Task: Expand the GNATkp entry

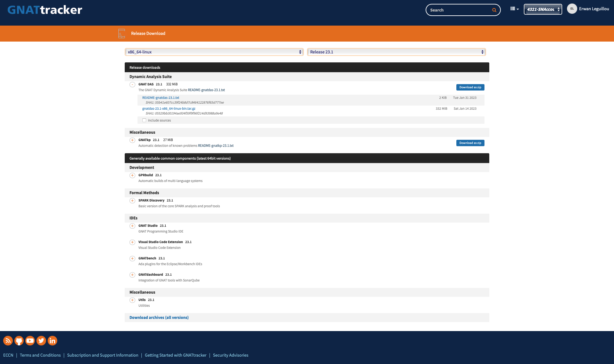Action: (132, 140)
